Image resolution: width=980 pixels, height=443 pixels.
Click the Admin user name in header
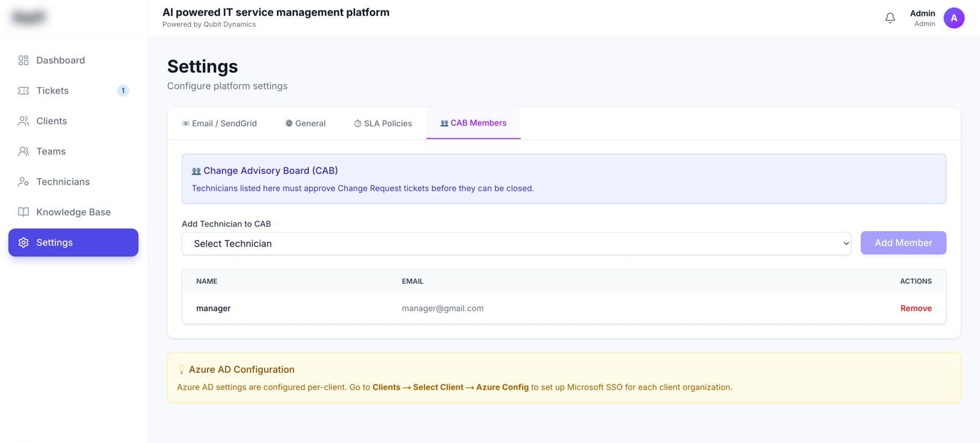pyautogui.click(x=922, y=13)
